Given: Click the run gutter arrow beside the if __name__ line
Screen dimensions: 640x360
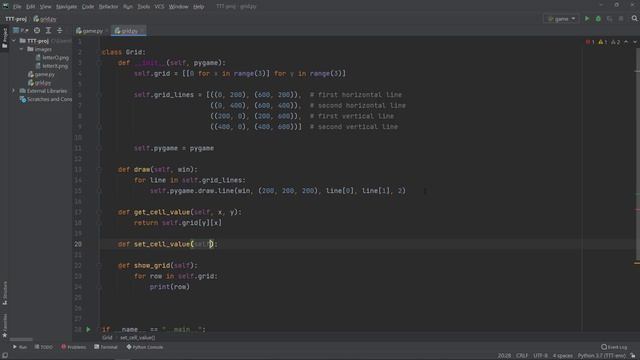Looking at the screenshot, I should click(x=88, y=329).
